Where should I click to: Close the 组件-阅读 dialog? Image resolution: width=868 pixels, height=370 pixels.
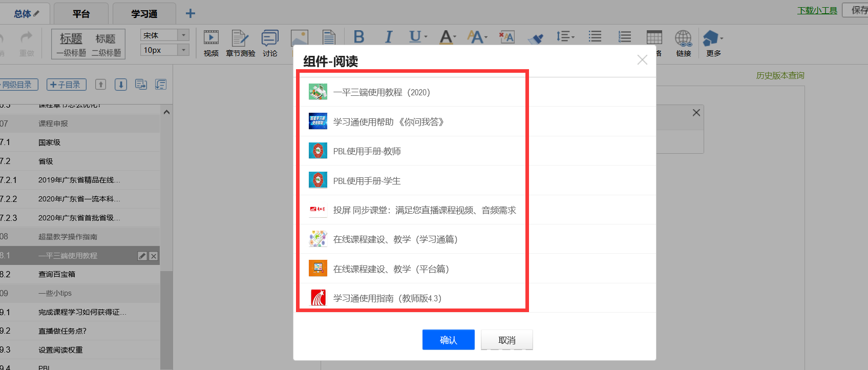tap(642, 60)
